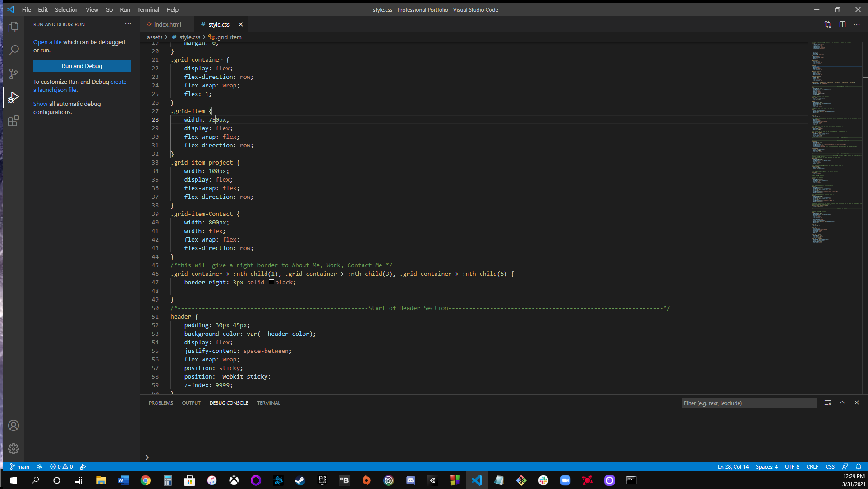Click the notifications bell in status bar
Screen dimensions: 868x489
pos(859,466)
